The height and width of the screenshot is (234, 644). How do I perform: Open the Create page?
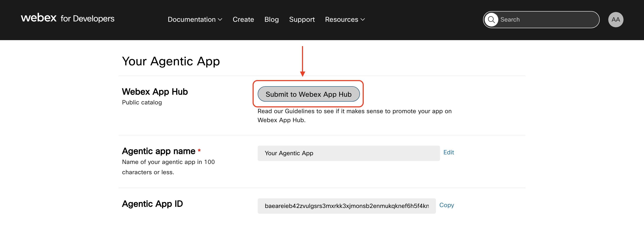[x=243, y=19]
